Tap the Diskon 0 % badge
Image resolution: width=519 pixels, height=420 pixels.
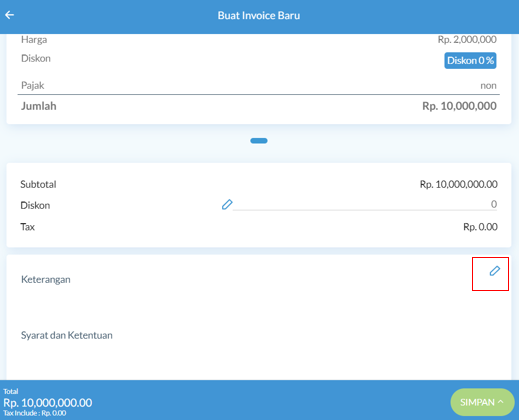point(470,61)
